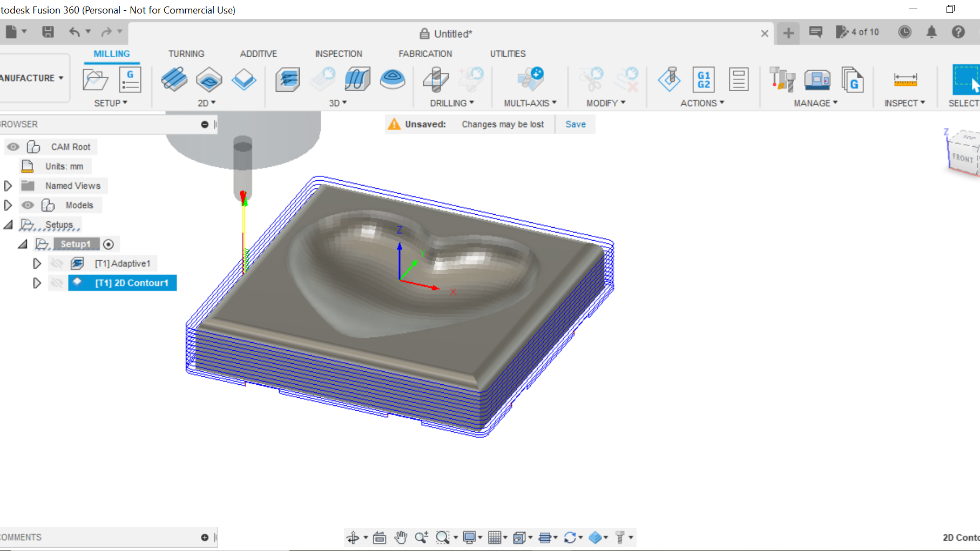The height and width of the screenshot is (551, 980).
Task: Expand the Named Views node
Action: 8,186
